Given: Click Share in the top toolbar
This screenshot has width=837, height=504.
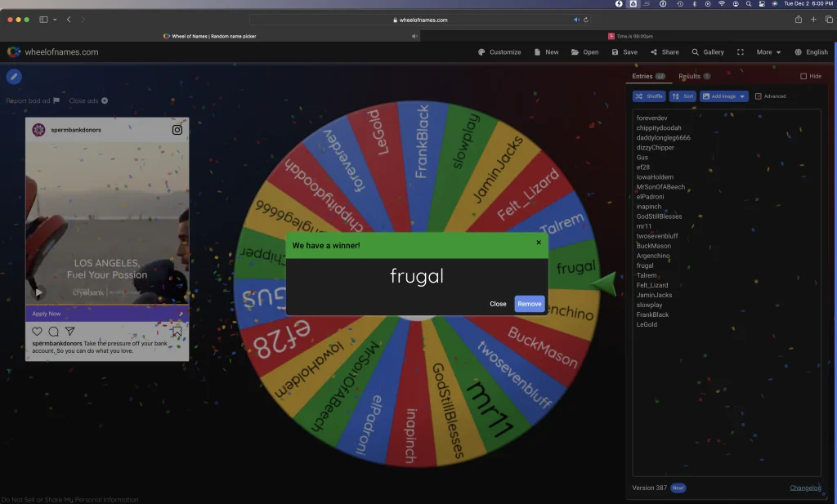Looking at the screenshot, I should coord(665,51).
